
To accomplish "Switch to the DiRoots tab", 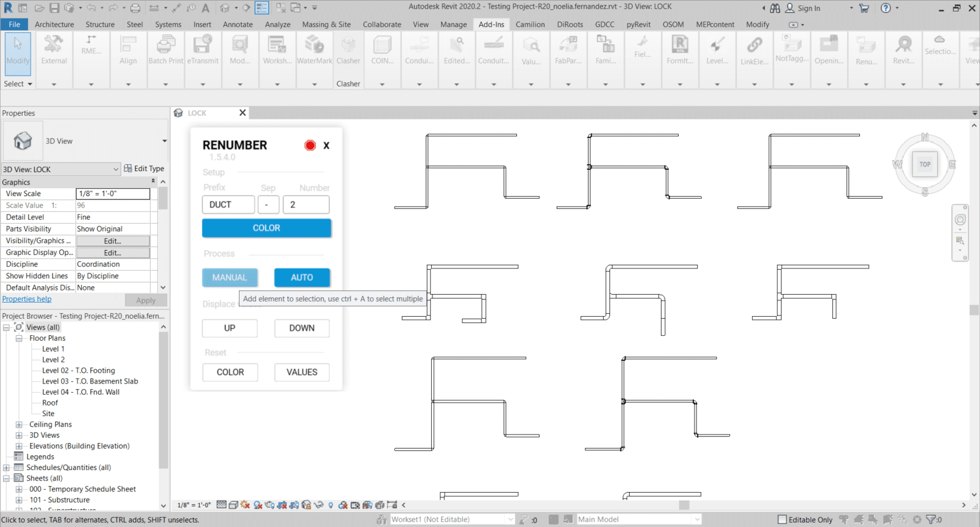I will coord(570,25).
